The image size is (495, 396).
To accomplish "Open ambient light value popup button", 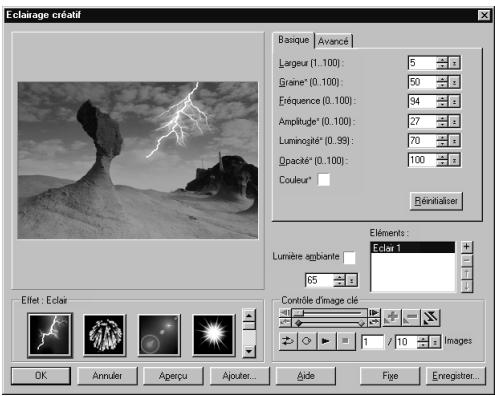I will pyautogui.click(x=352, y=280).
